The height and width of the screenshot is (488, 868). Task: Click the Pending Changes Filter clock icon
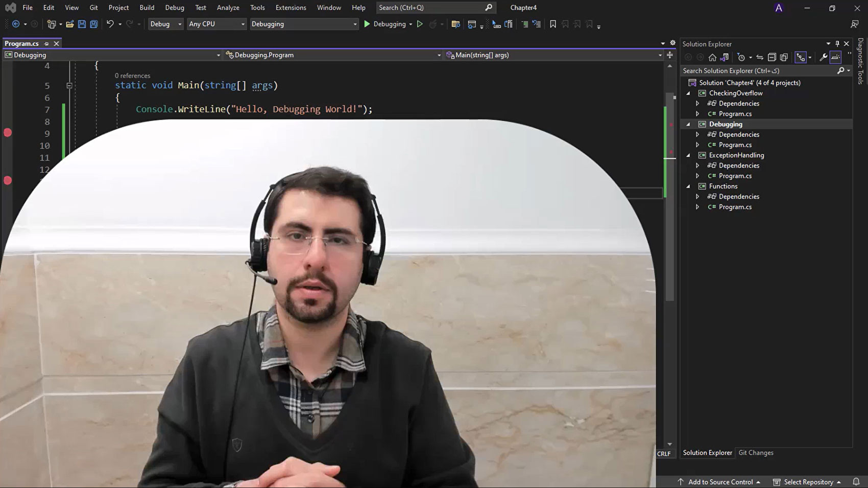[741, 57]
